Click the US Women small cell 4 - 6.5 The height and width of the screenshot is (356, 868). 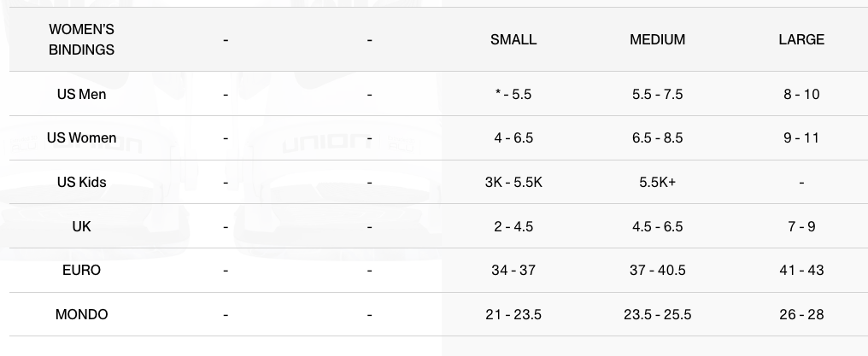tap(513, 137)
